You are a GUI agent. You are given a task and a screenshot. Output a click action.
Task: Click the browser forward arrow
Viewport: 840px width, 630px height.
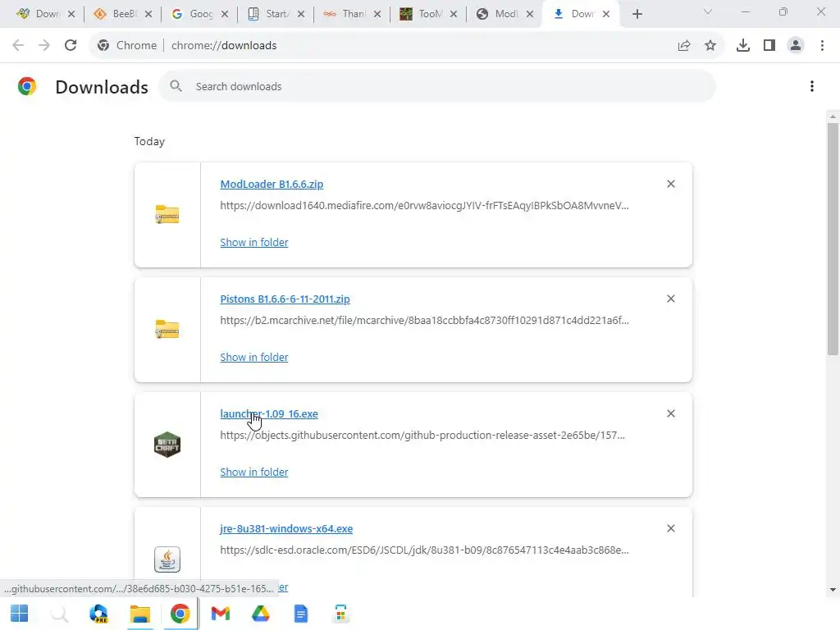pyautogui.click(x=44, y=46)
